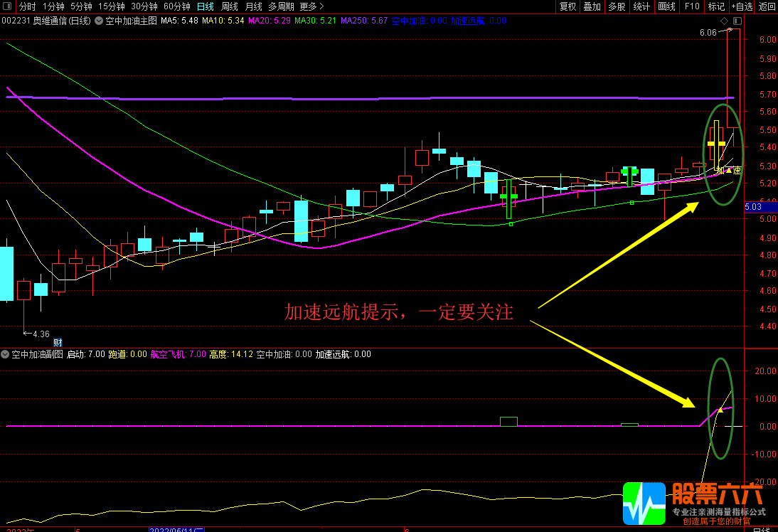
Task: Click the highlighted date label on time axis
Action: point(176,529)
